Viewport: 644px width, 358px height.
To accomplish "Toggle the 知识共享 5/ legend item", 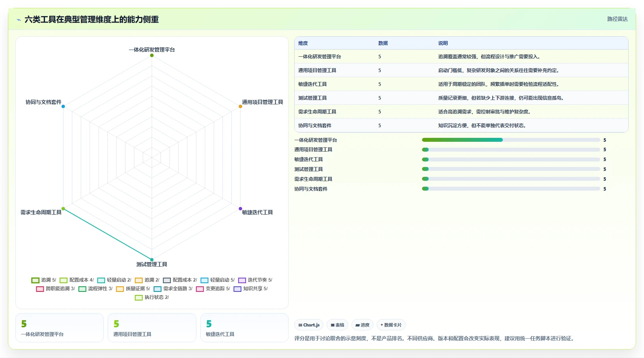I will [250, 289].
